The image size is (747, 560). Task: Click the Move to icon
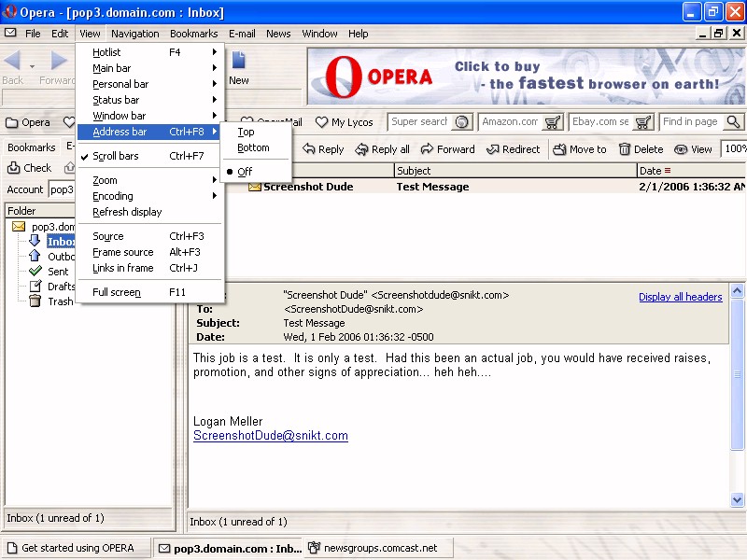(559, 149)
